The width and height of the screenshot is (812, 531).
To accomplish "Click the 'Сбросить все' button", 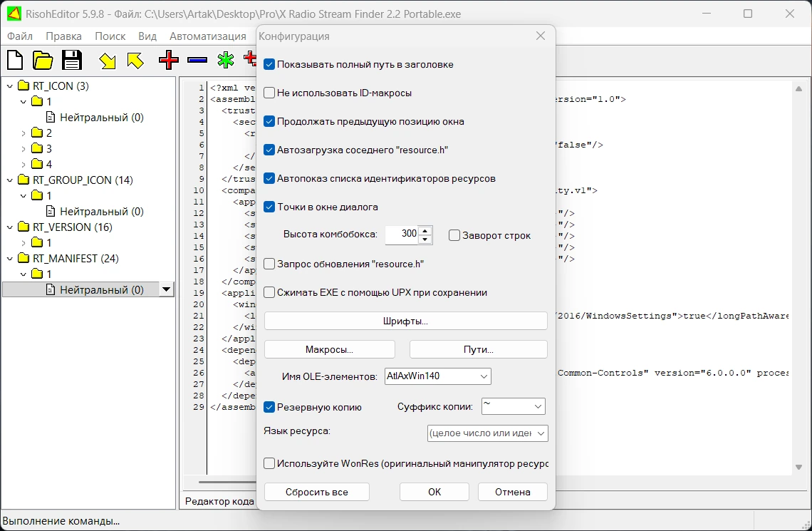I will pos(316,492).
